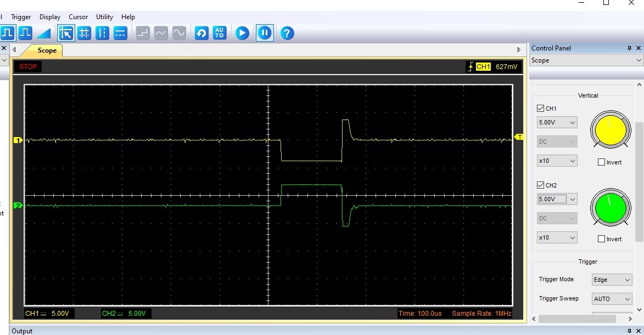The height and width of the screenshot is (335, 644).
Task: Open the Trigger Mode Edge dropdown
Action: pyautogui.click(x=612, y=280)
